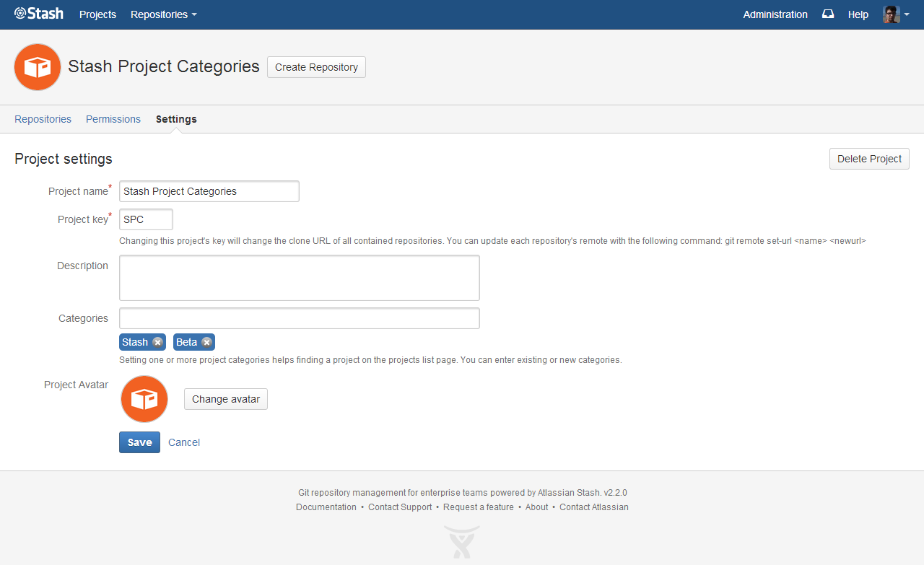Click the Delete Project button
924x565 pixels.
click(869, 159)
